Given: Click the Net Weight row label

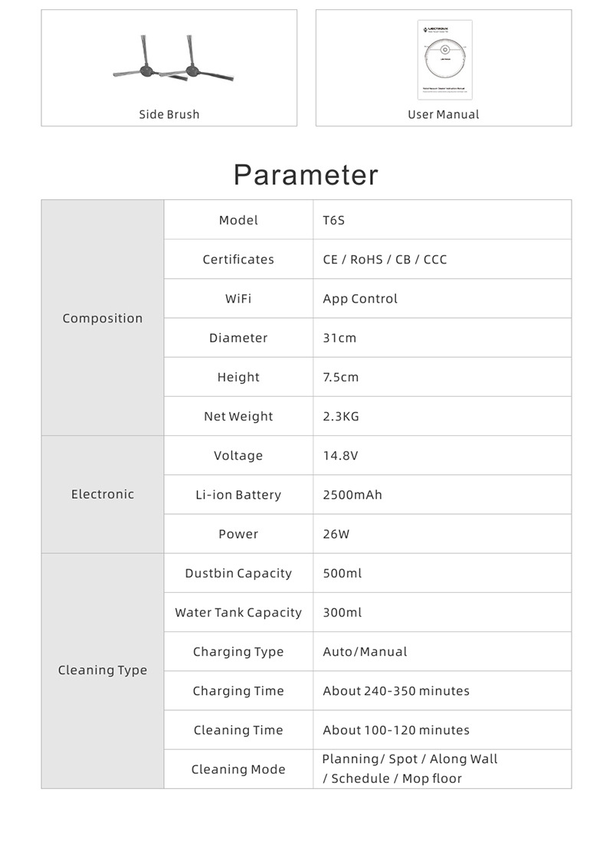Looking at the screenshot, I should (x=238, y=416).
